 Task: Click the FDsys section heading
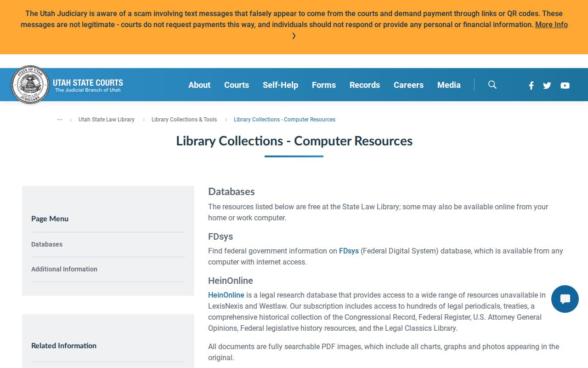tap(220, 236)
